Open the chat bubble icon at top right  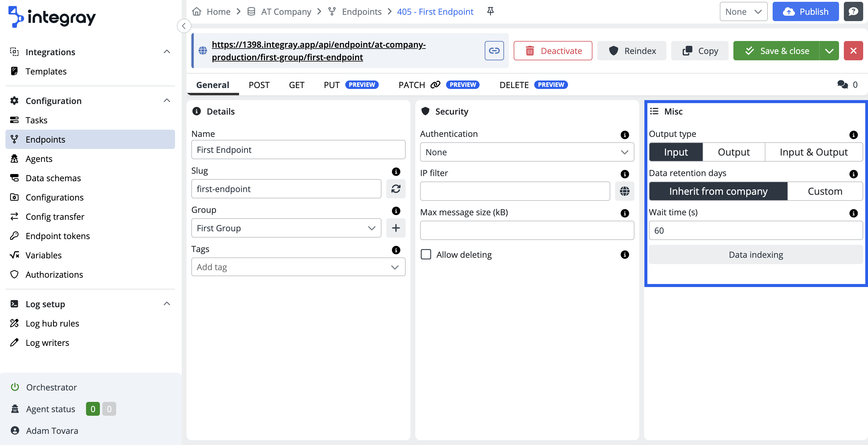pos(853,11)
